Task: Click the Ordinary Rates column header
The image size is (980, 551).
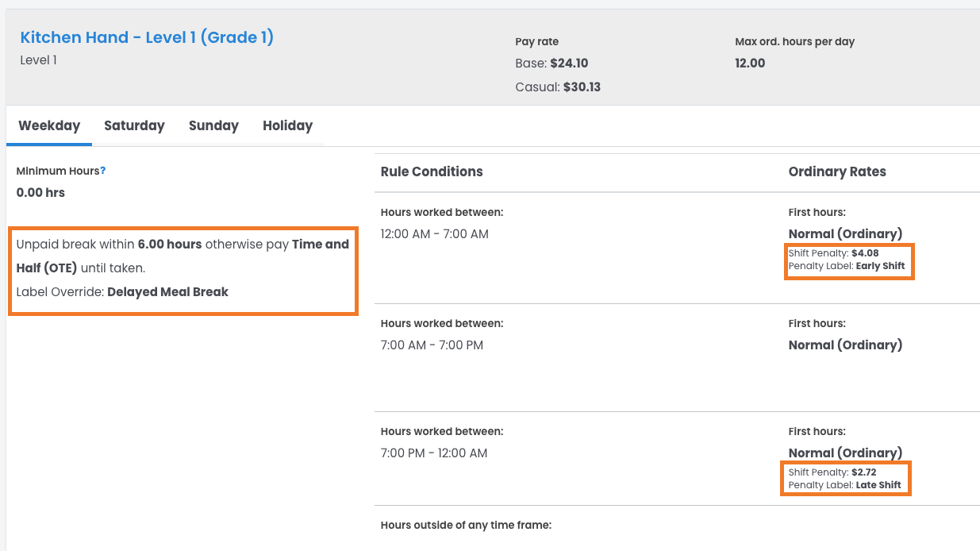Action: (x=836, y=171)
